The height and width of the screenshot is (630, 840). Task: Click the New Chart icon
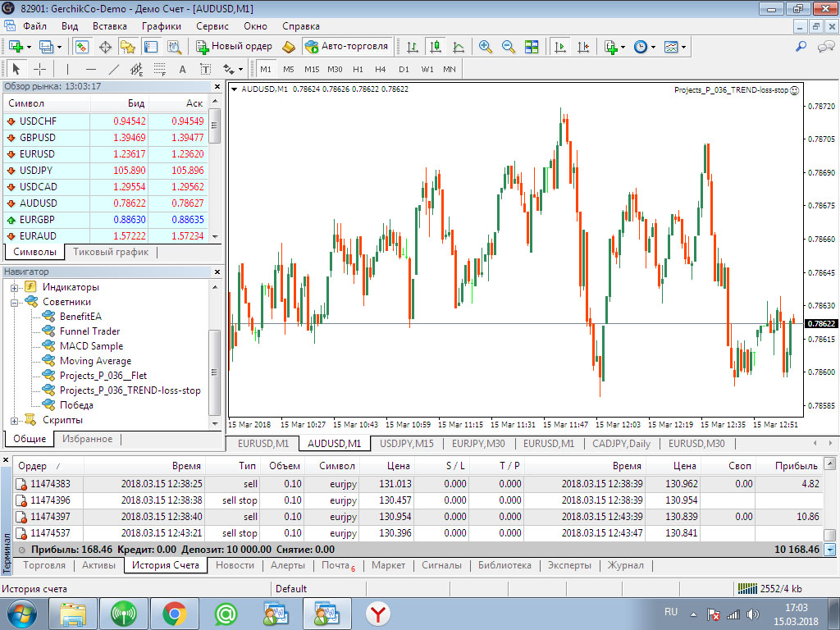click(x=15, y=47)
